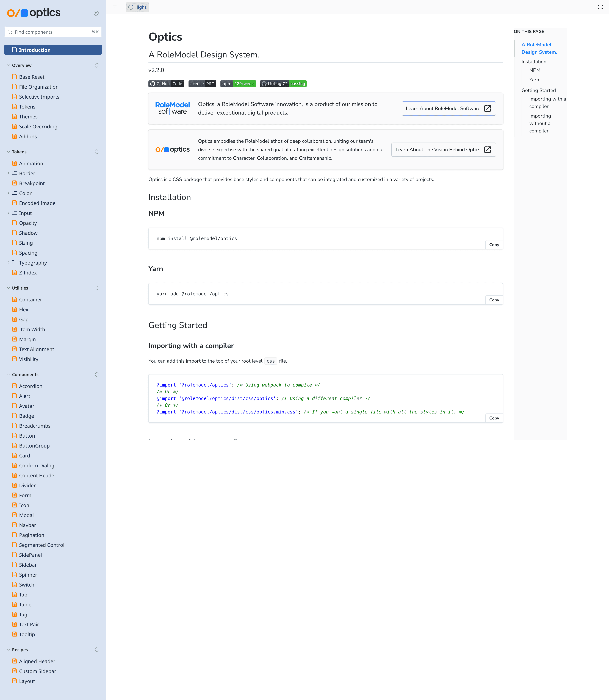Copy the yarn add command
609x700 pixels.
(494, 300)
